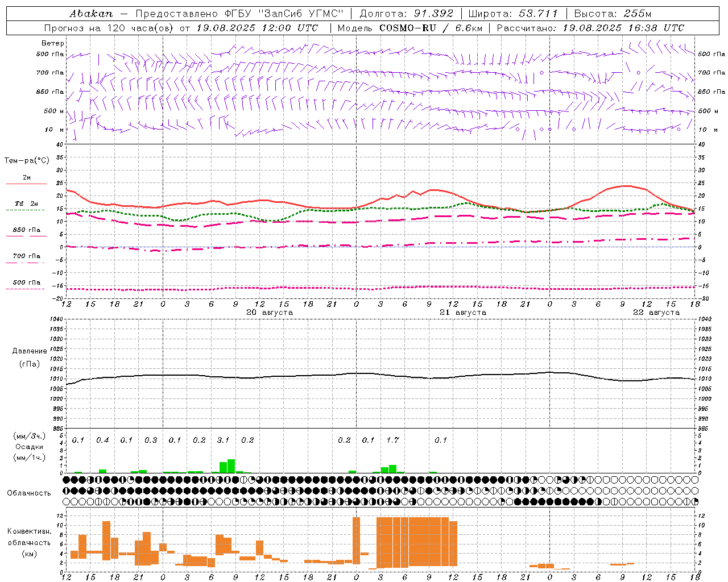Click the "Осадки" precipitation panel label

(x=29, y=447)
